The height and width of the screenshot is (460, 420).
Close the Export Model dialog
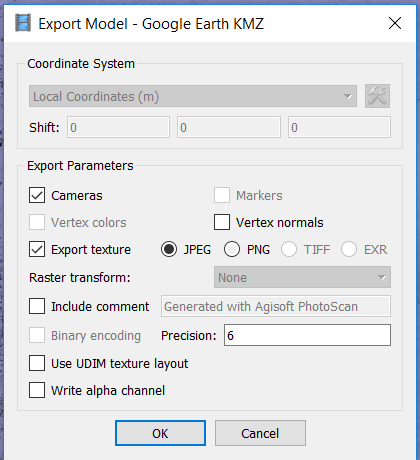[395, 23]
